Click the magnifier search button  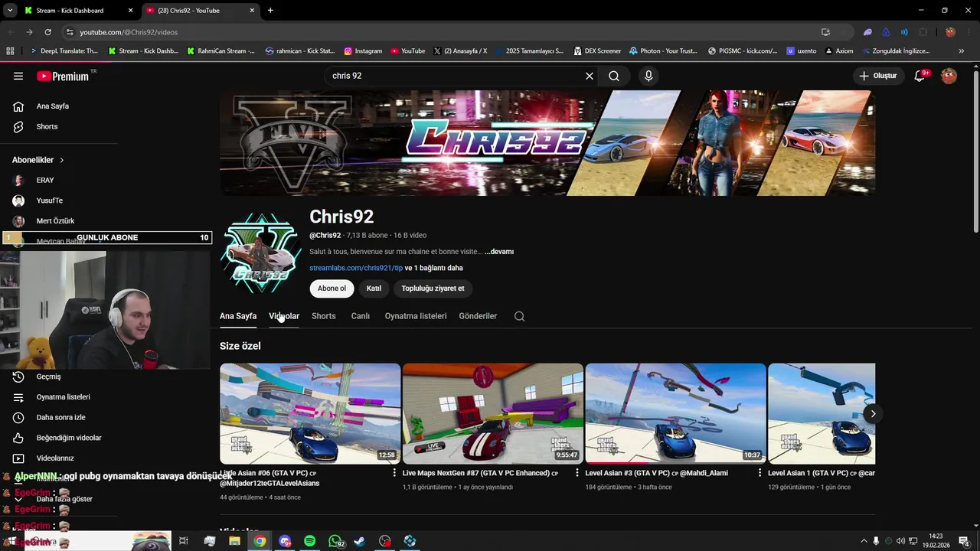614,76
